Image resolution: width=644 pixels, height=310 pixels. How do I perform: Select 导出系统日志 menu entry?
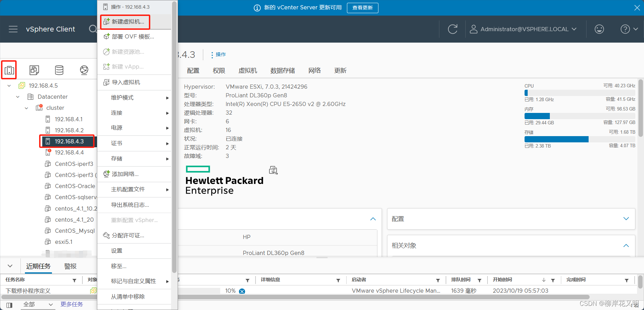pos(134,205)
